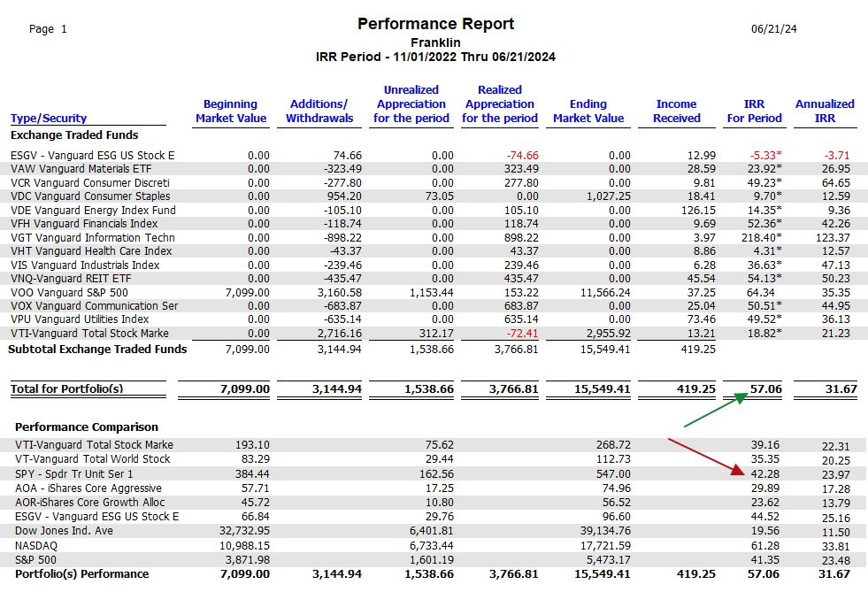Select the Franklin portfolio name

point(435,42)
